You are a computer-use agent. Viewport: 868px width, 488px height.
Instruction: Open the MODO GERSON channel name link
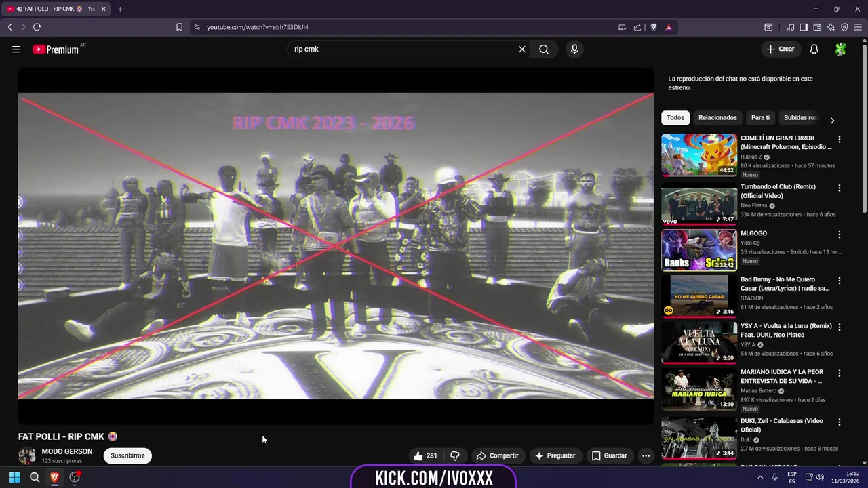[67, 451]
